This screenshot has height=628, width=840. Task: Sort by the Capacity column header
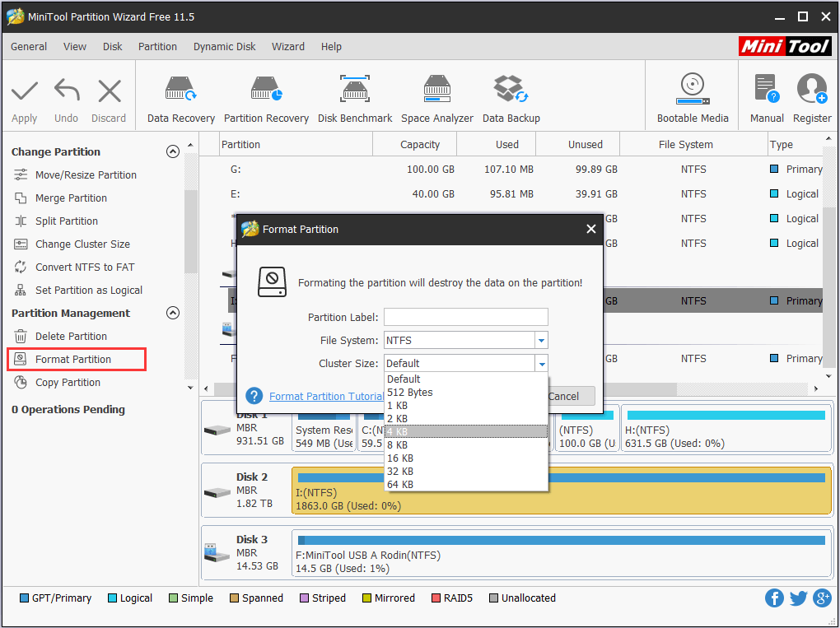(x=414, y=145)
